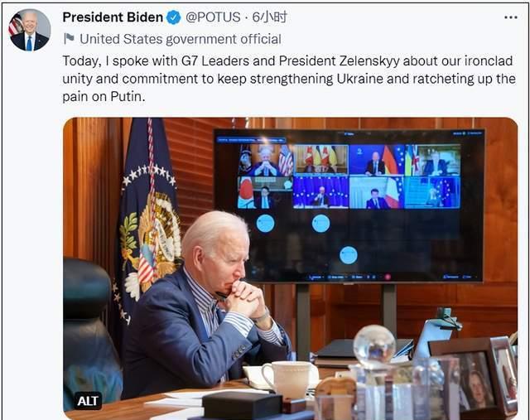Screen dimensions: 530x420
Task: Click the "President Biden" display name
Action: point(113,17)
